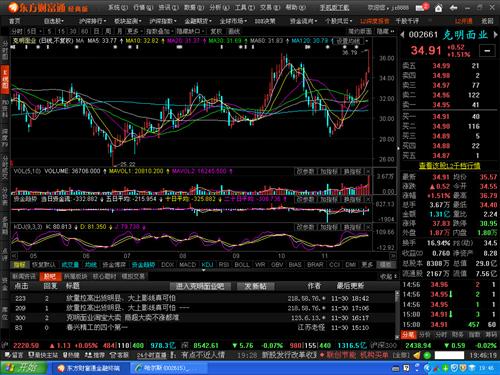Screen dimensions: 500x375
Task: Select the 60 minute period
Action: (x=84, y=31)
